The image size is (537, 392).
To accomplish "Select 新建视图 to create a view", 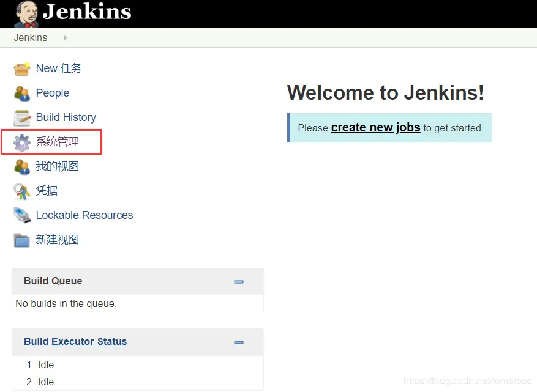I will coord(57,240).
